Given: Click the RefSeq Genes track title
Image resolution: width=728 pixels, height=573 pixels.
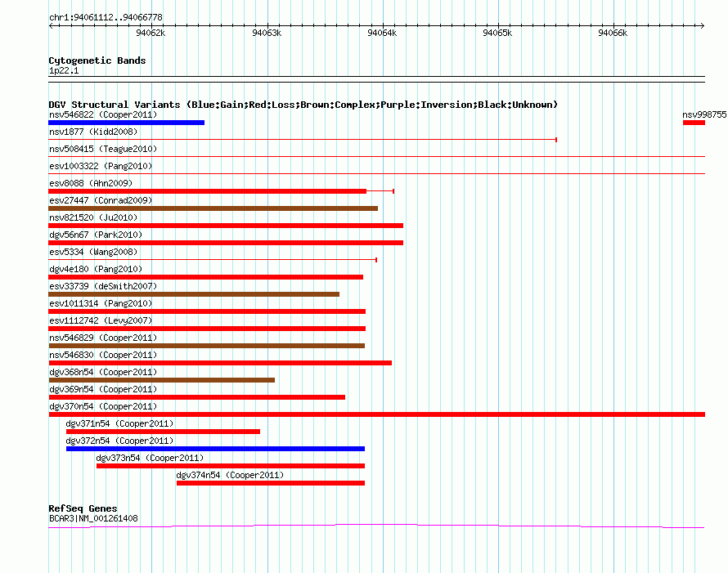Looking at the screenshot, I should pos(83,508).
